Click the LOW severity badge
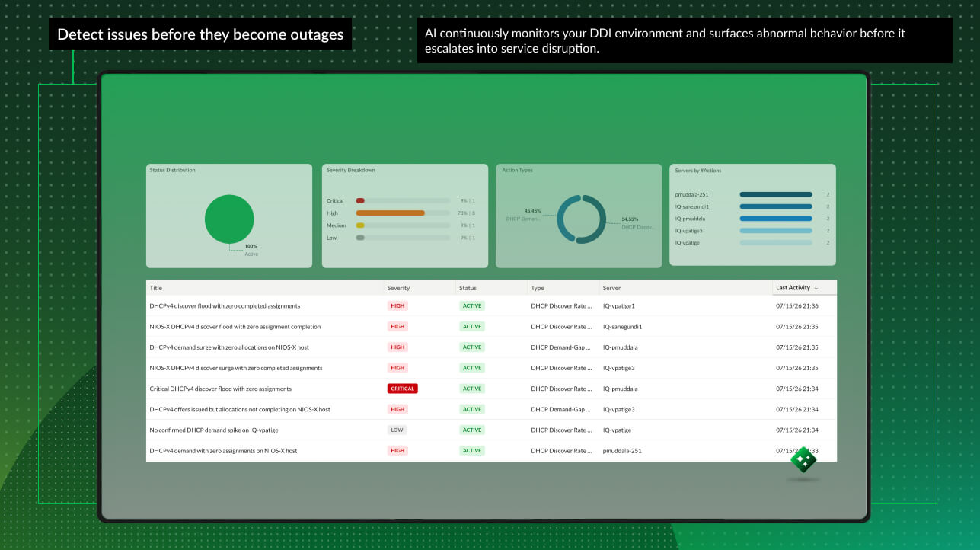 397,430
